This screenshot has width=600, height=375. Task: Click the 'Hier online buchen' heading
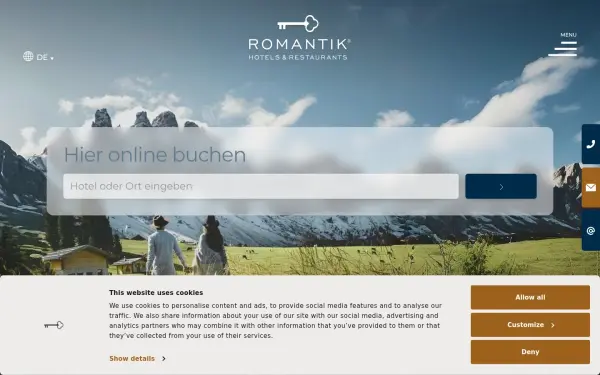tap(155, 155)
